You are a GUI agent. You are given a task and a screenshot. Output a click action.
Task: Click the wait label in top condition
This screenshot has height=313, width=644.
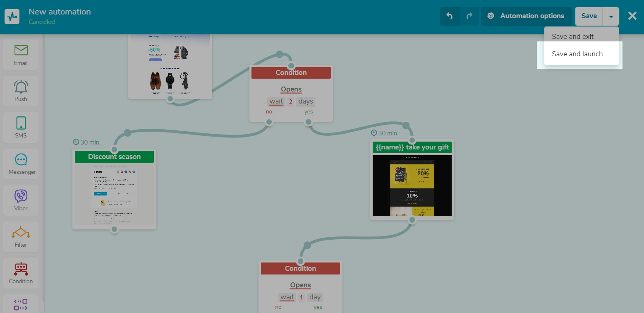(276, 101)
